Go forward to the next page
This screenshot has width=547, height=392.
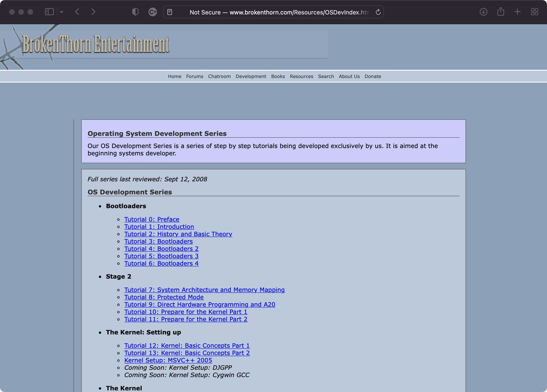point(93,12)
